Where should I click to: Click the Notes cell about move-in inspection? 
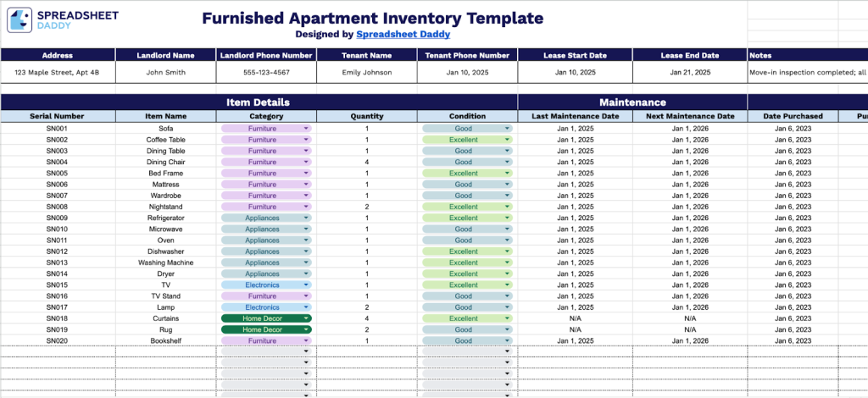(x=807, y=73)
